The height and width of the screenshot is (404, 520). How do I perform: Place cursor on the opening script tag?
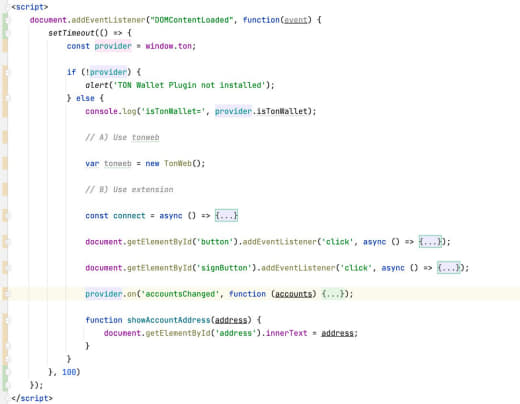[30, 7]
